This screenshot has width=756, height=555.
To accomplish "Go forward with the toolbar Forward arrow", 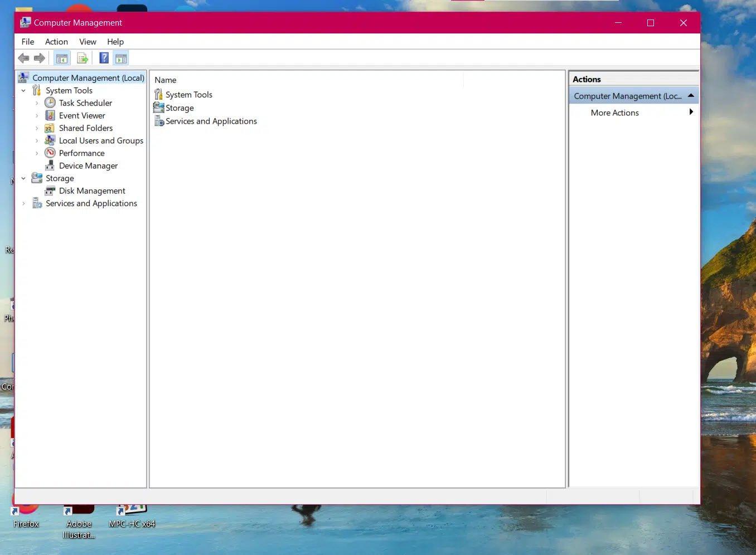I will point(40,58).
